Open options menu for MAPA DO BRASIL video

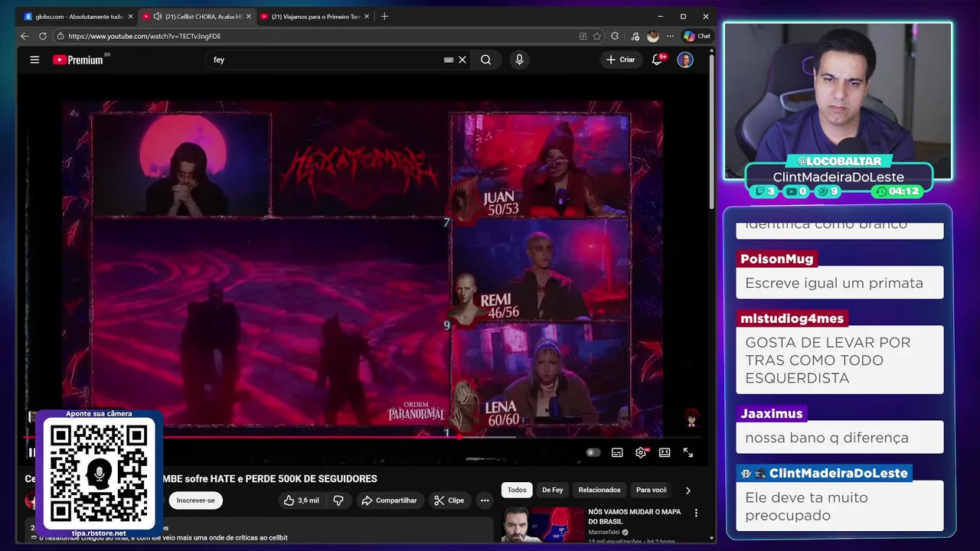click(696, 513)
